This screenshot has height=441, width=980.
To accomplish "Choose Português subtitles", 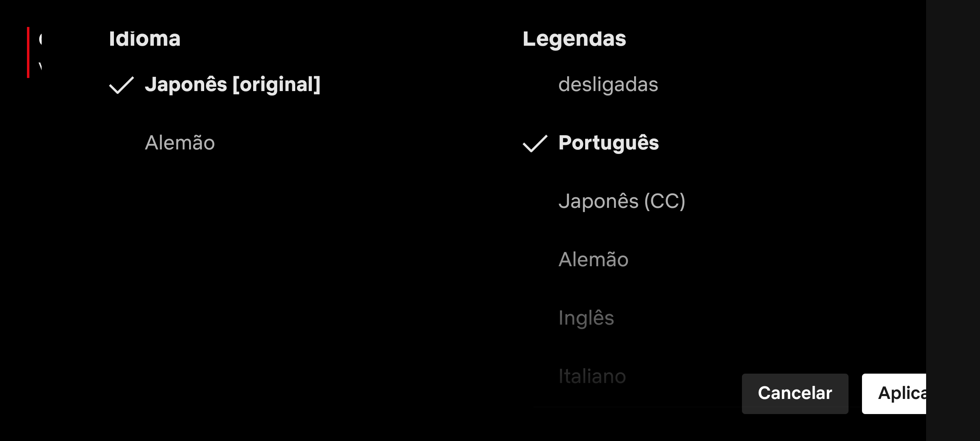I will click(x=608, y=143).
